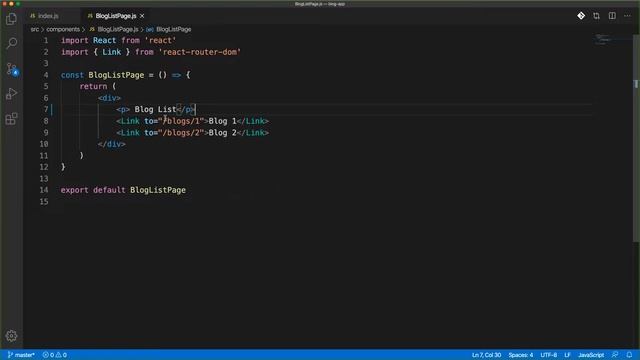Open notifications bell in status bar

(x=629, y=355)
